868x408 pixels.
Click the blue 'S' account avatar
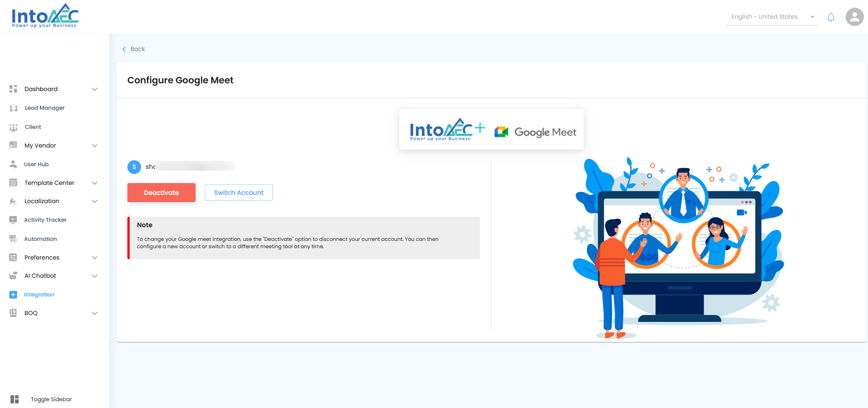tap(134, 167)
